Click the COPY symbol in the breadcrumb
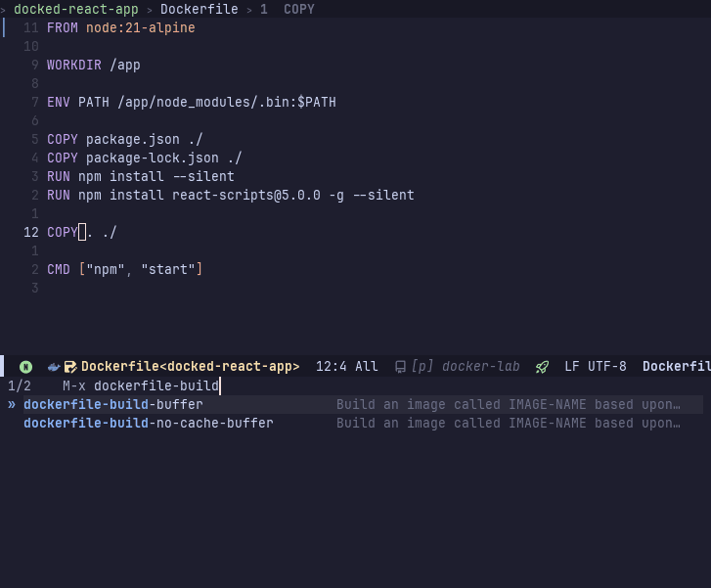Image resolution: width=711 pixels, height=588 pixels. point(298,9)
